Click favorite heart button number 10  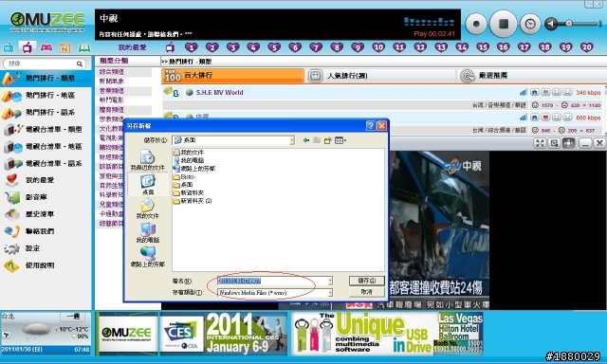click(378, 47)
